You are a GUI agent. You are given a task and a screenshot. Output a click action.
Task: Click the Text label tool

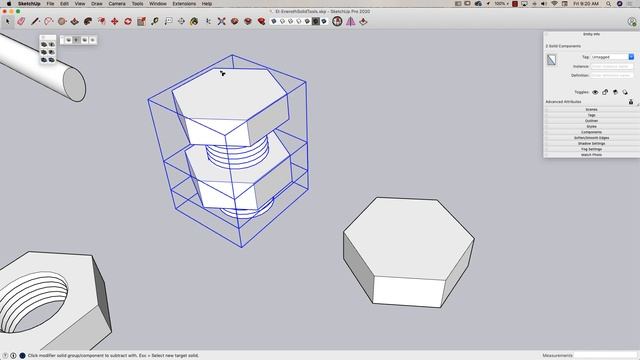point(168,21)
